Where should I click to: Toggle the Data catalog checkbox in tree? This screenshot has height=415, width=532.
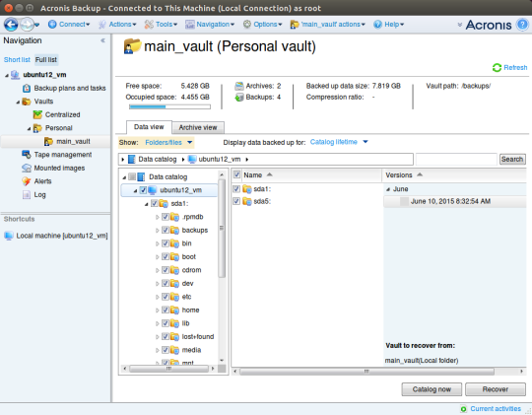click(132, 176)
